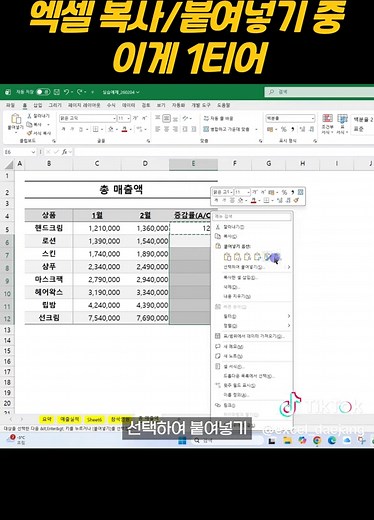Open the ribbon font size dropdown

(x=129, y=118)
